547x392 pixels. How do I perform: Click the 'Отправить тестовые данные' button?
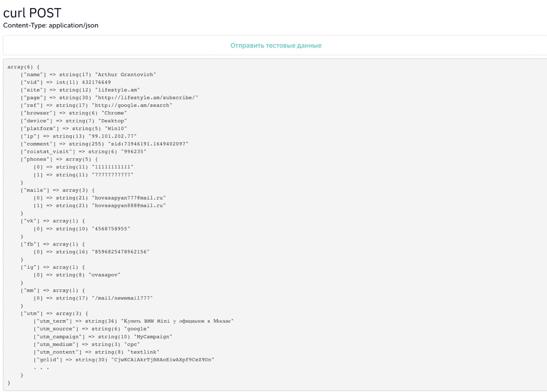click(x=276, y=46)
